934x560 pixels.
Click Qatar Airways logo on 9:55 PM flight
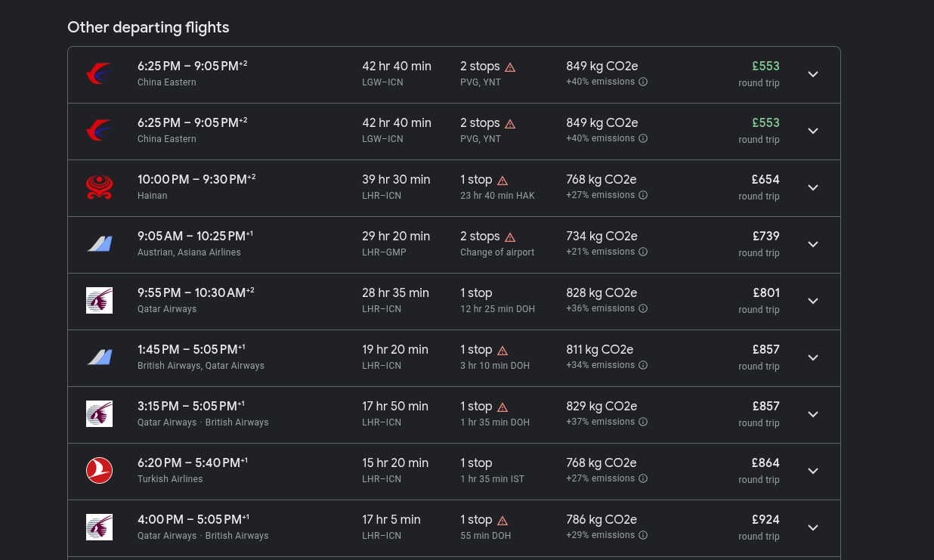(x=99, y=301)
